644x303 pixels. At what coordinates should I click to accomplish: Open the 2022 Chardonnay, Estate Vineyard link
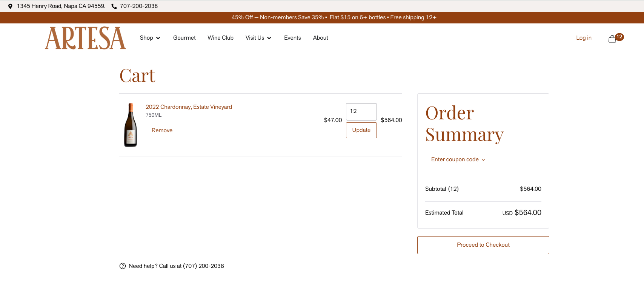pyautogui.click(x=189, y=107)
